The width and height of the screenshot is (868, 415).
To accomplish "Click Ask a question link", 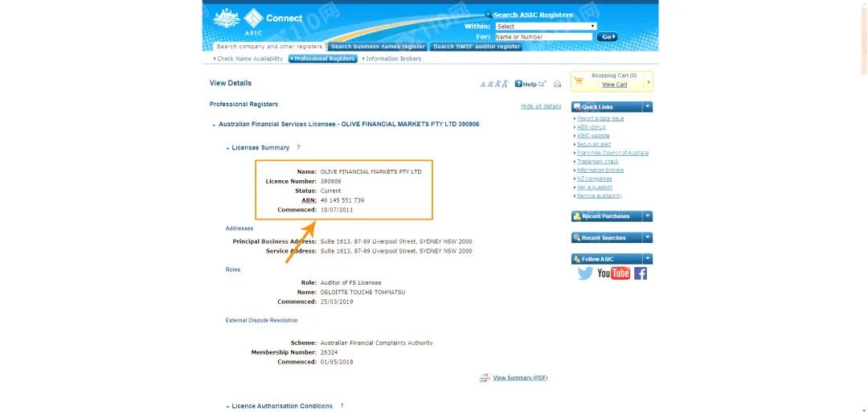I will 595,187.
